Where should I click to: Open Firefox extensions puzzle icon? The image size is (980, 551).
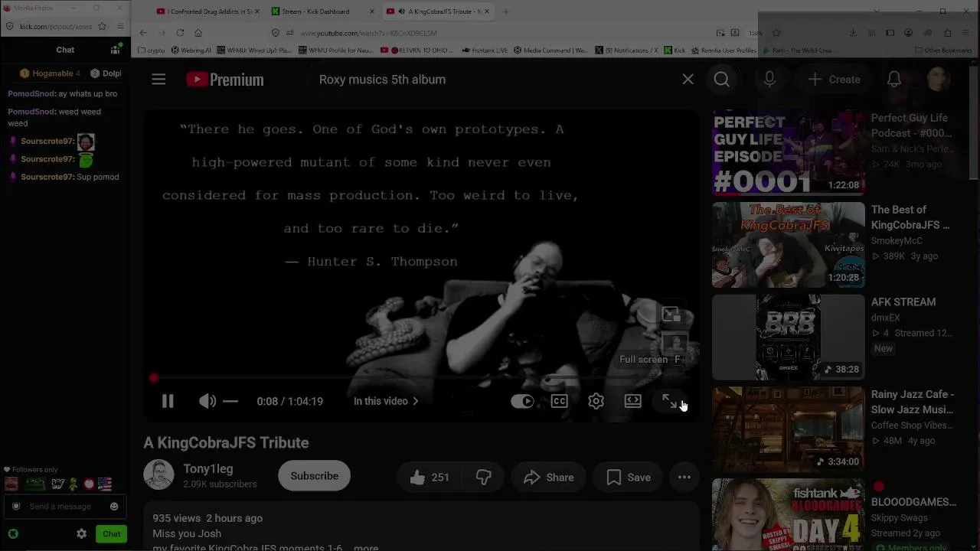tap(948, 33)
